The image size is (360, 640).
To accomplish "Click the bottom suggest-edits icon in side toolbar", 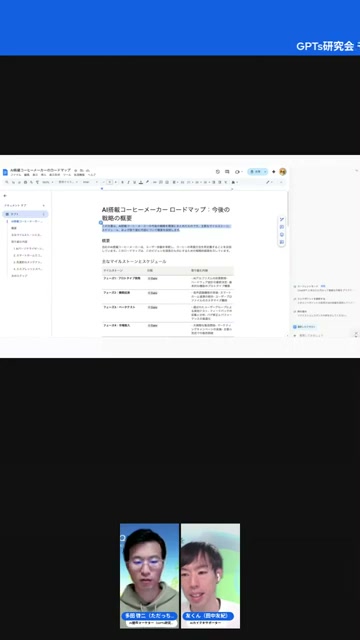I will pyautogui.click(x=282, y=242).
